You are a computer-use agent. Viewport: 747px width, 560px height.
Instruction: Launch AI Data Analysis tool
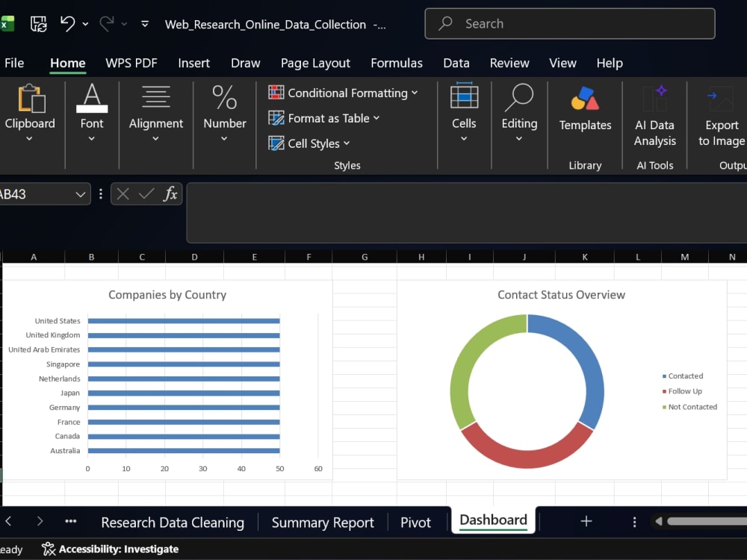pyautogui.click(x=655, y=116)
